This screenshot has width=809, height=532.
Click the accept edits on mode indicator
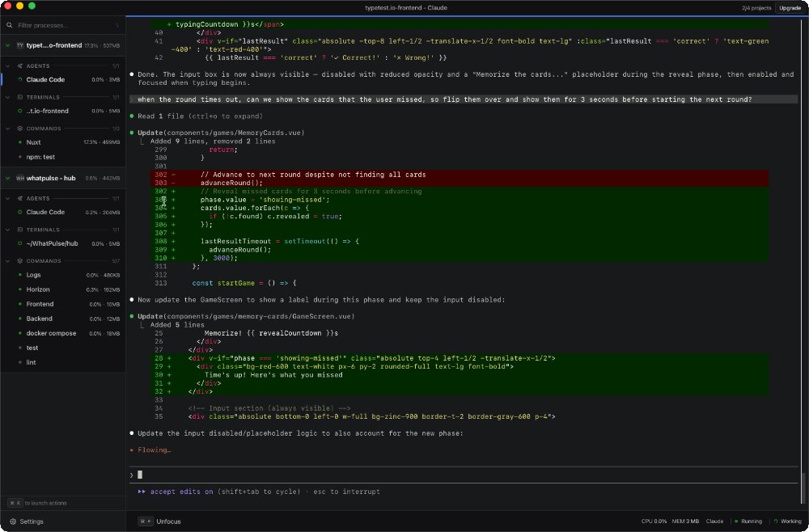pos(176,492)
